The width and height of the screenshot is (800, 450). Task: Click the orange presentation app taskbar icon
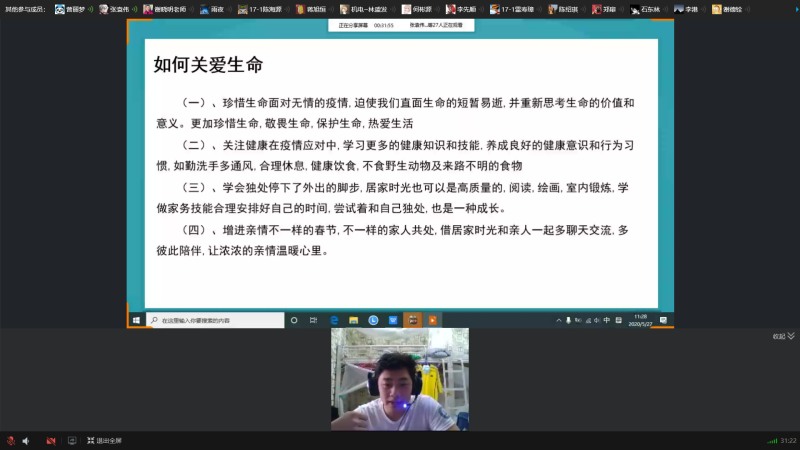[433, 320]
